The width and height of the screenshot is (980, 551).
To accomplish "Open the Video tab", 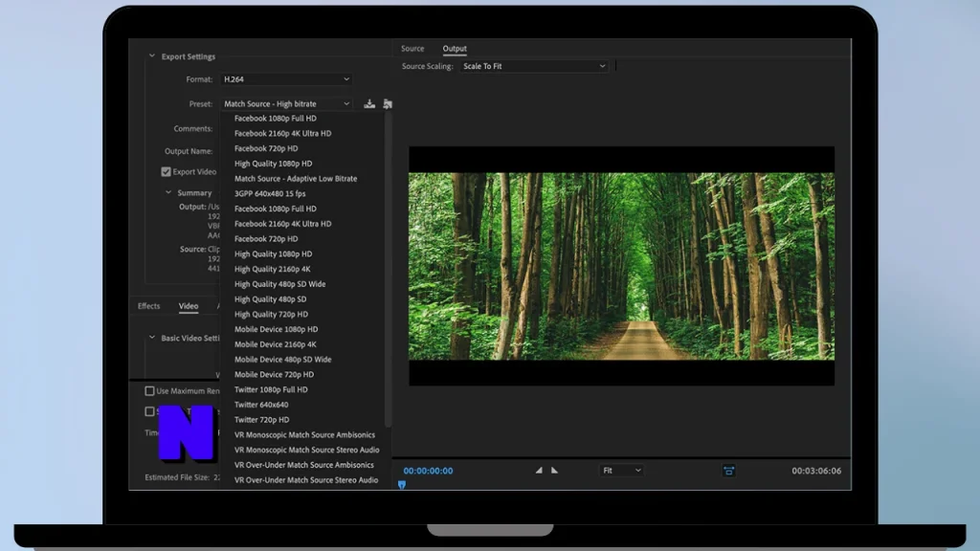I will tap(189, 306).
